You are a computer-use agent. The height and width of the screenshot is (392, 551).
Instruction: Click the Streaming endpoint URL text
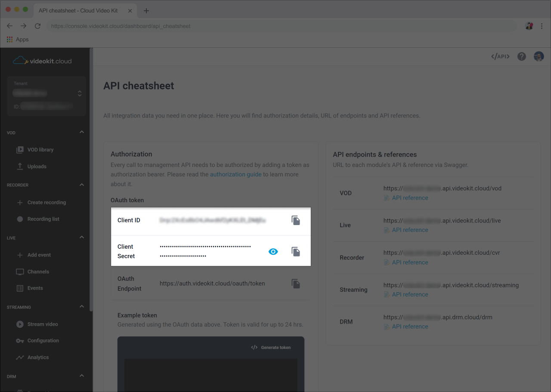coord(451,285)
